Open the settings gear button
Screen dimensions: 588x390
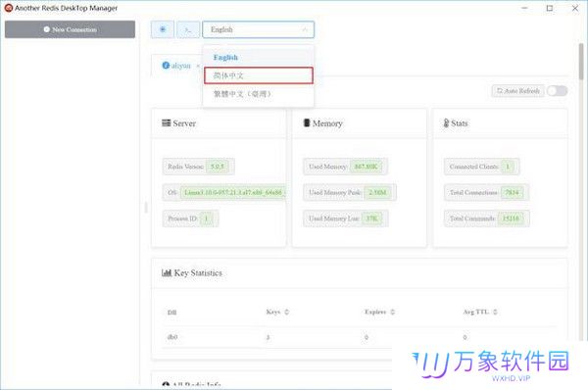click(x=163, y=29)
